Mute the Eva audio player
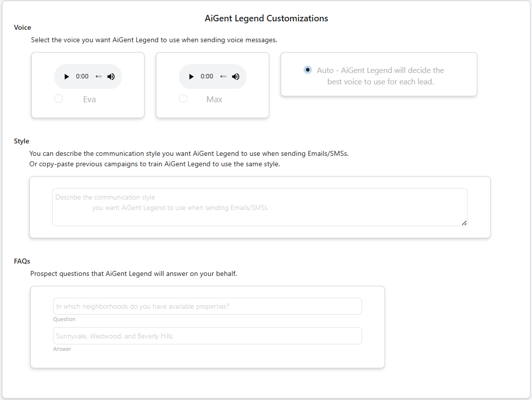 [x=111, y=76]
